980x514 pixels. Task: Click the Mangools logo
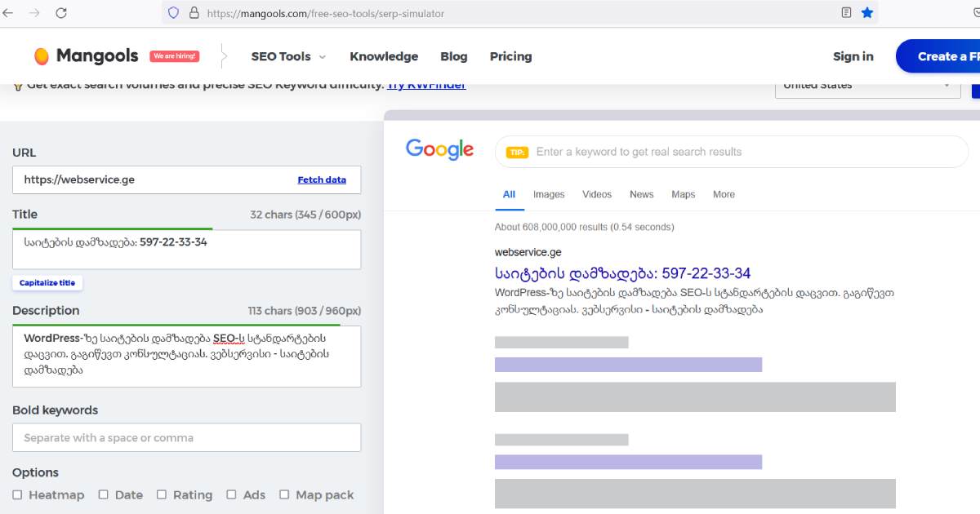[x=87, y=56]
